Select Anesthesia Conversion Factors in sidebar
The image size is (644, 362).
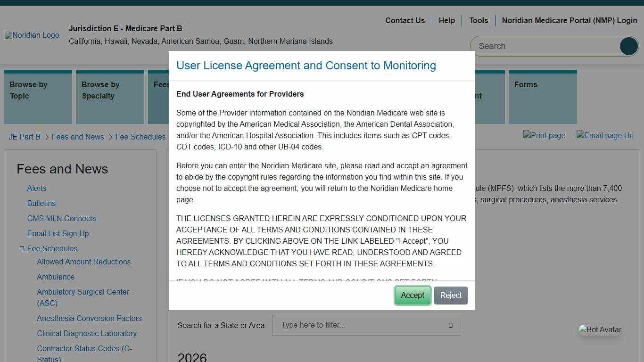click(89, 318)
